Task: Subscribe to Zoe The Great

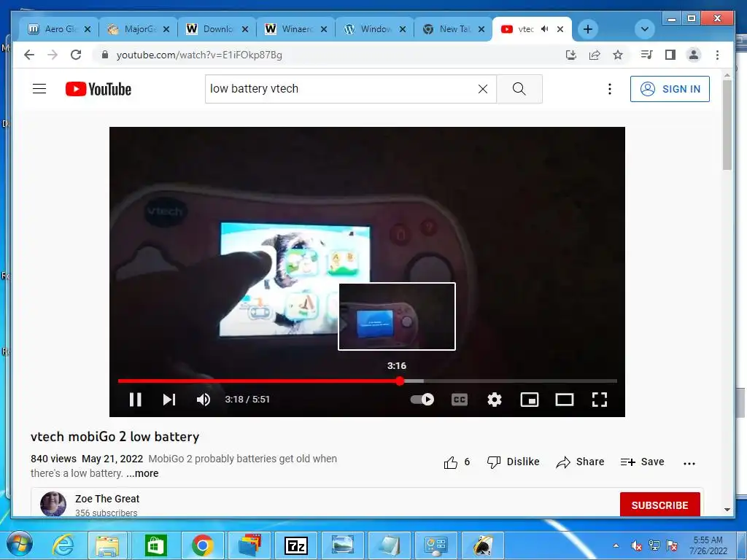Action: (659, 505)
